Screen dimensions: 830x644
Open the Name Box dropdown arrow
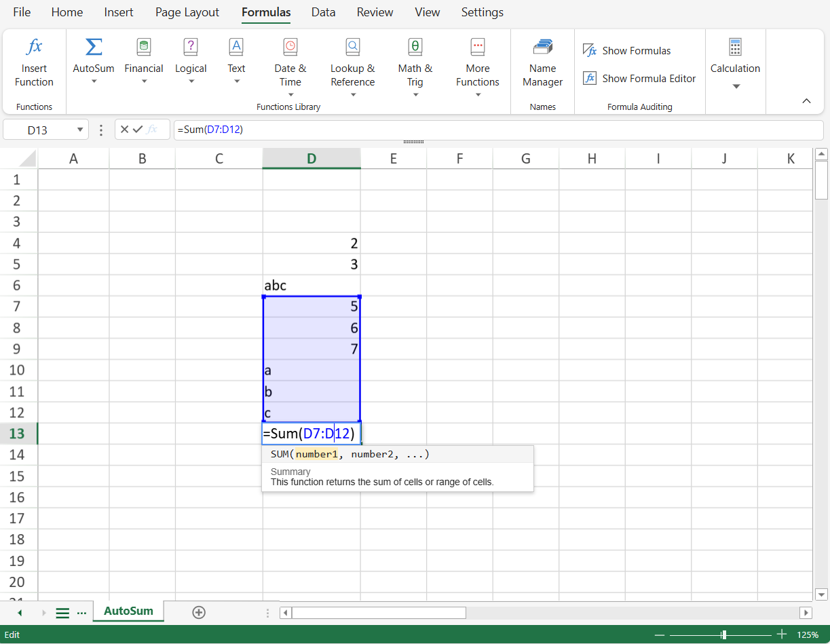[x=81, y=130]
